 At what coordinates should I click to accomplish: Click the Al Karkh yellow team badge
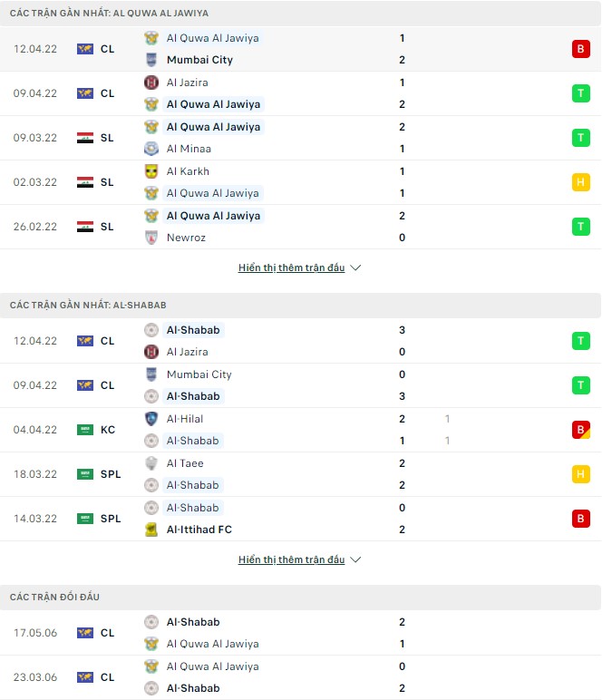pos(151,171)
